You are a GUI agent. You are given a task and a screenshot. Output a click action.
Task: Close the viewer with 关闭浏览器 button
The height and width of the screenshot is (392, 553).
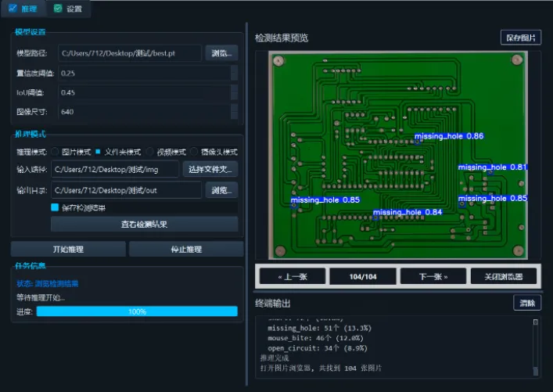503,276
